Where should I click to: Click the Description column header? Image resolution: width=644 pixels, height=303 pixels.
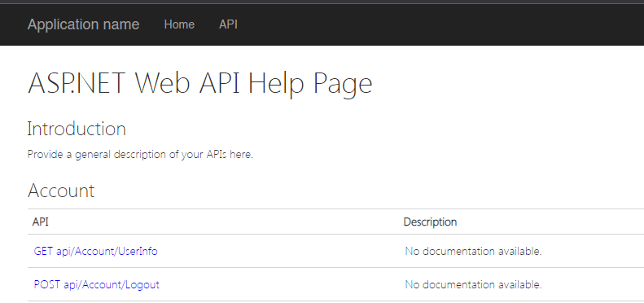(430, 222)
